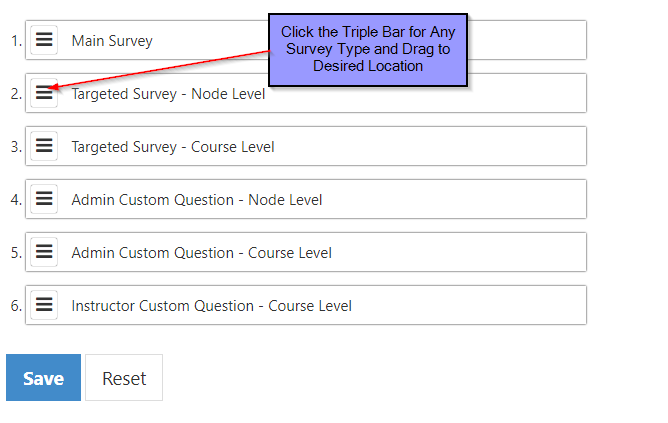This screenshot has height=423, width=668.
Task: Click the list number 1 marker
Action: tap(16, 41)
